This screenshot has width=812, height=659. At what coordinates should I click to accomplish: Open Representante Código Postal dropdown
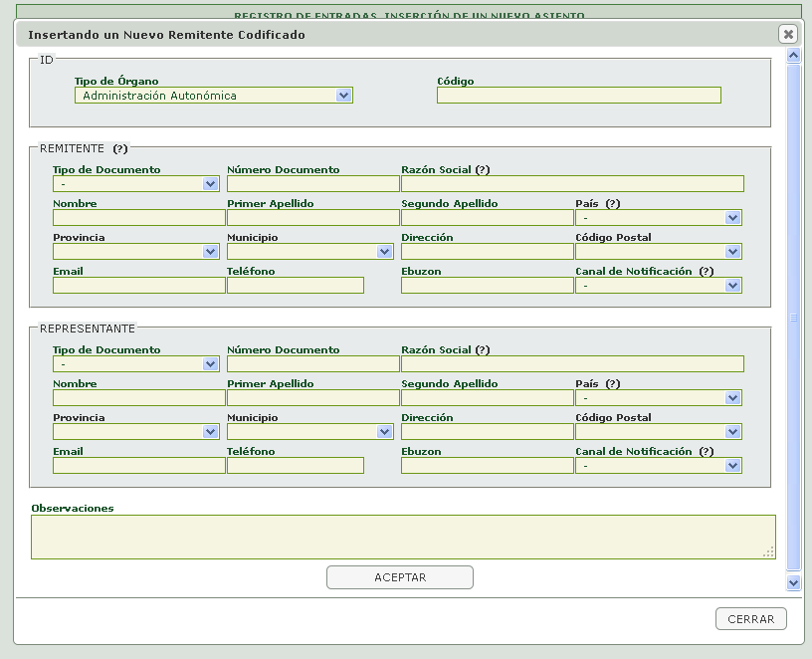(659, 432)
